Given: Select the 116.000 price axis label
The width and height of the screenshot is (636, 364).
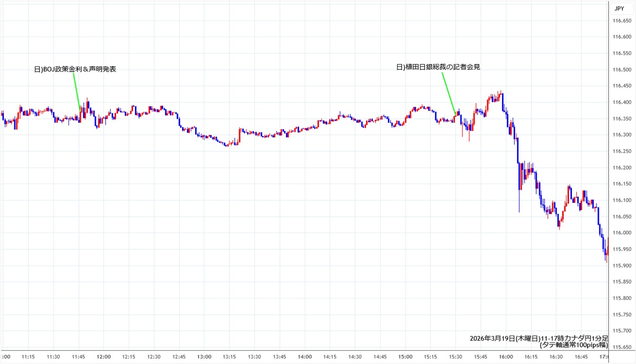Looking at the screenshot, I should coord(622,233).
